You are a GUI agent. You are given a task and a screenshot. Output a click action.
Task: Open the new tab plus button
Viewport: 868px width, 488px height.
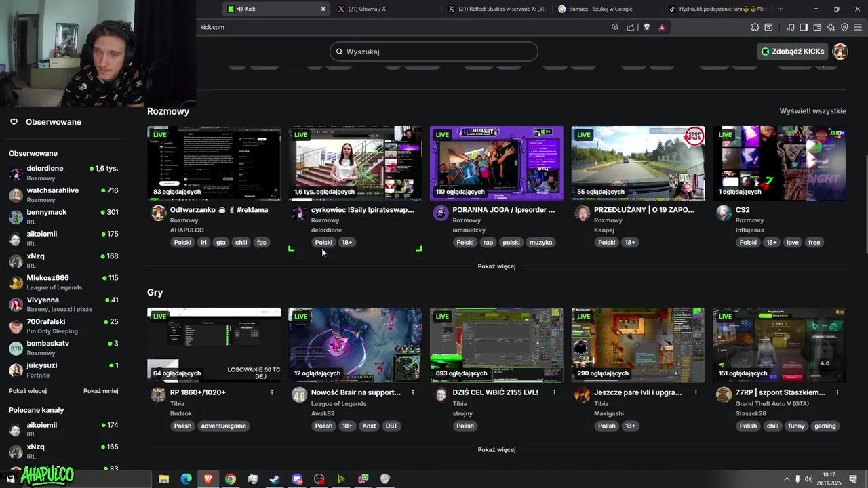[x=781, y=9]
